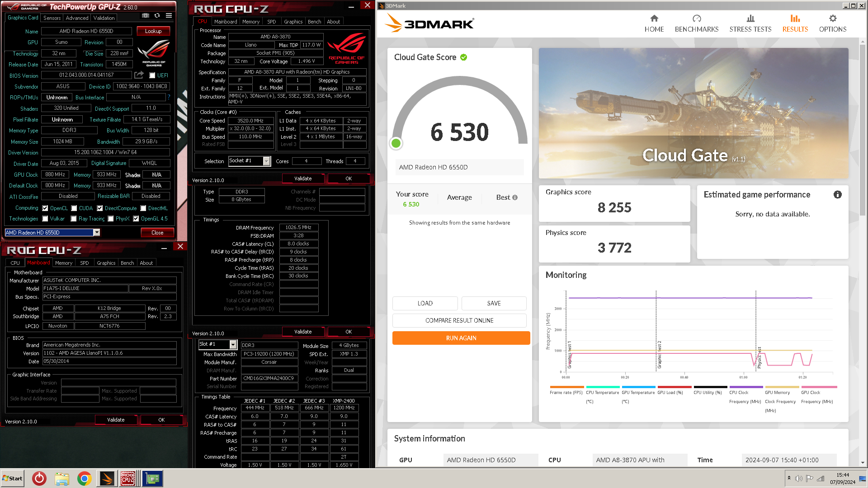Click the Lookup button in GPU-Z
The height and width of the screenshot is (488, 868).
(x=153, y=31)
